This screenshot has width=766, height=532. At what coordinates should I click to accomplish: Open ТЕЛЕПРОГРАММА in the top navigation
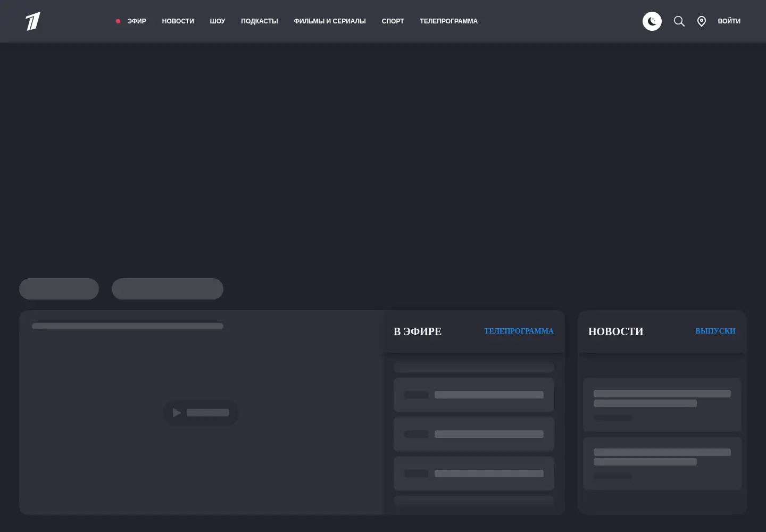pyautogui.click(x=448, y=21)
